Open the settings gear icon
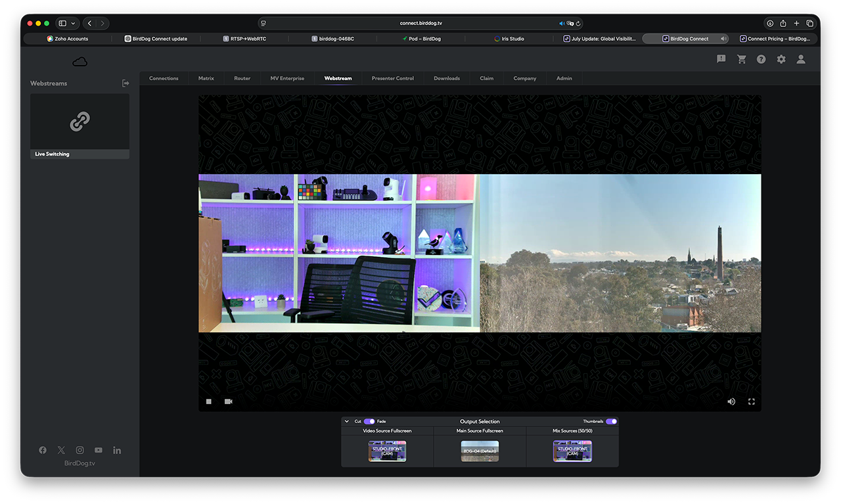This screenshot has width=841, height=504. tap(781, 59)
